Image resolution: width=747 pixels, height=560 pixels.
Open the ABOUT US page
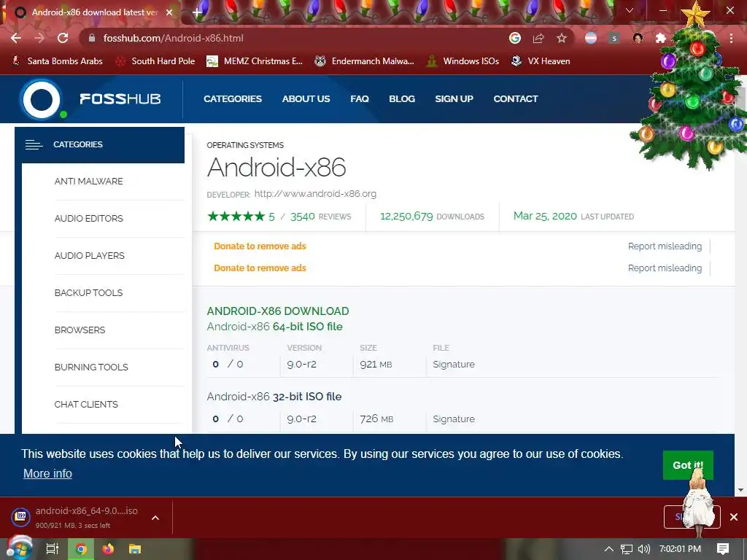click(306, 98)
